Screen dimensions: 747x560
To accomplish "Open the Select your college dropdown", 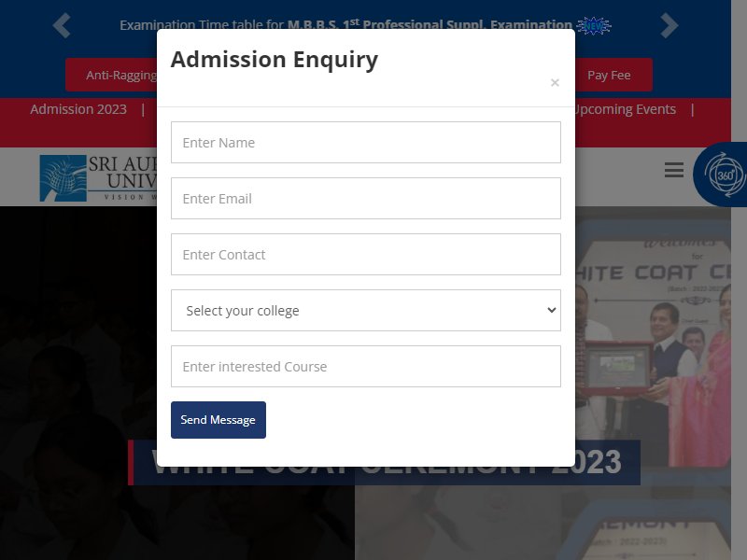I will (366, 311).
